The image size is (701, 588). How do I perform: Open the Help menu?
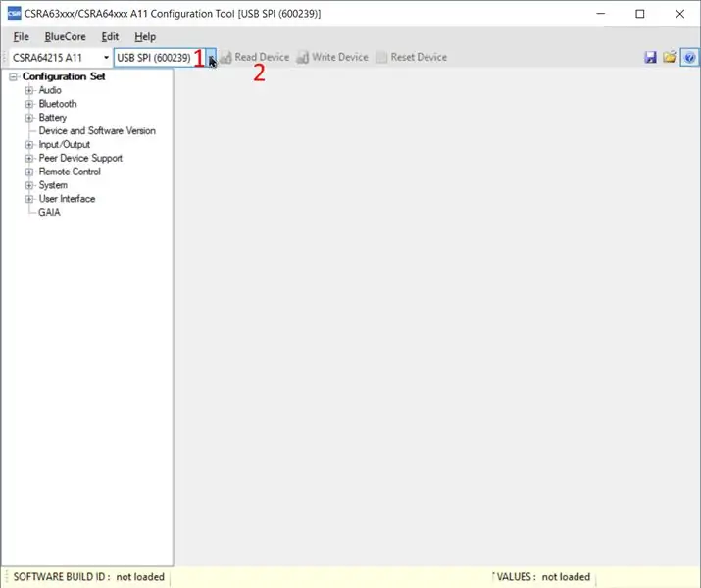click(145, 37)
